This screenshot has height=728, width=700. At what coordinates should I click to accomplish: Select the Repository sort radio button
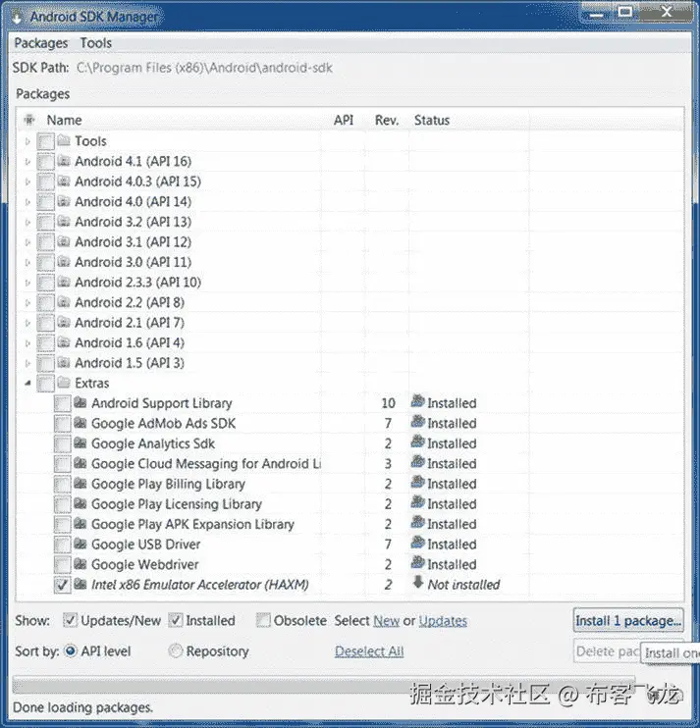click(x=175, y=650)
